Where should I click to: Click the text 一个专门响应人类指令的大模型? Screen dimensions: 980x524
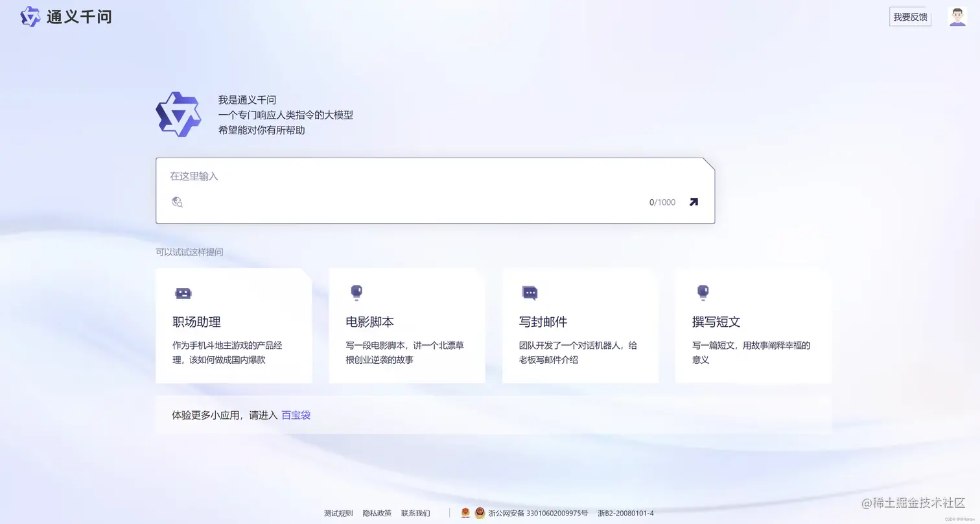[x=286, y=115]
